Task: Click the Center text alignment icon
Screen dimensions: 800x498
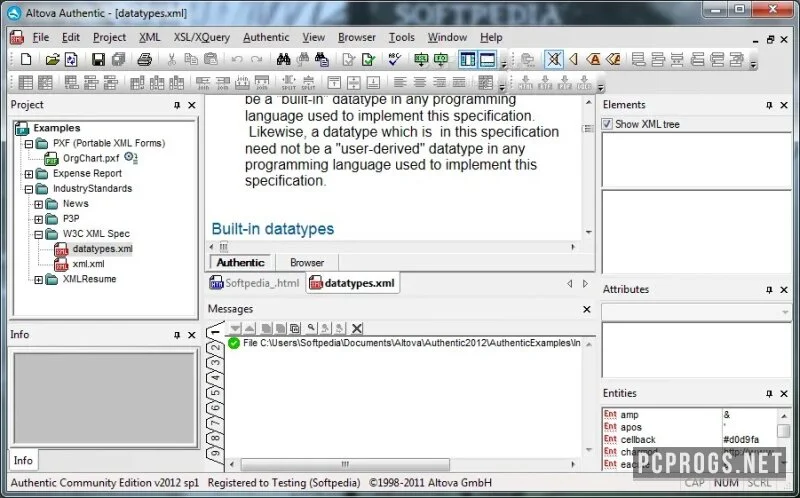Action: click(420, 82)
